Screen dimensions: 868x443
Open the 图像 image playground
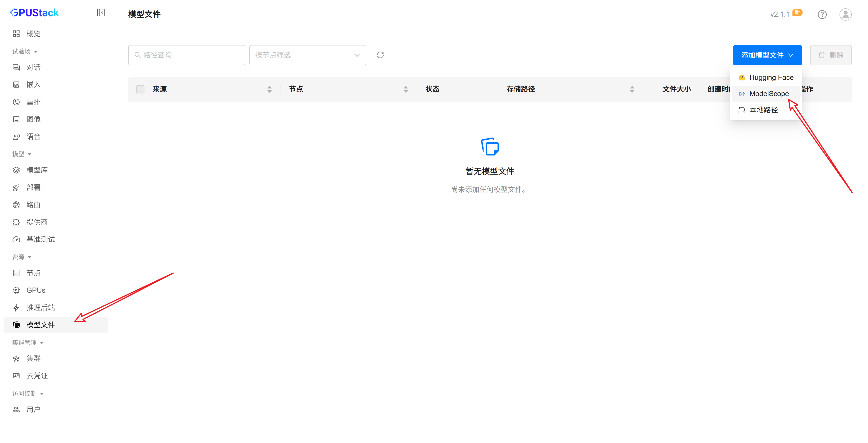point(56,119)
